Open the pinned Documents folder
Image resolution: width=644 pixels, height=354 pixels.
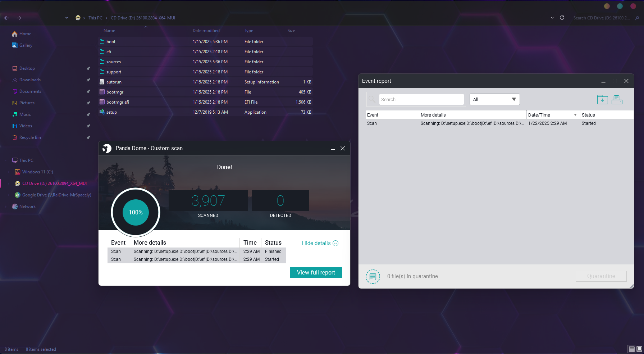click(x=30, y=91)
